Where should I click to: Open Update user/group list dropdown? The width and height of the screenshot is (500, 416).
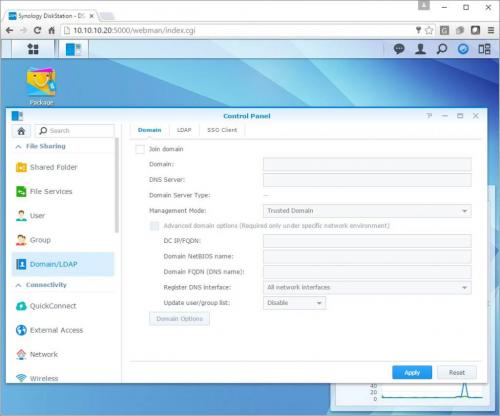click(294, 303)
